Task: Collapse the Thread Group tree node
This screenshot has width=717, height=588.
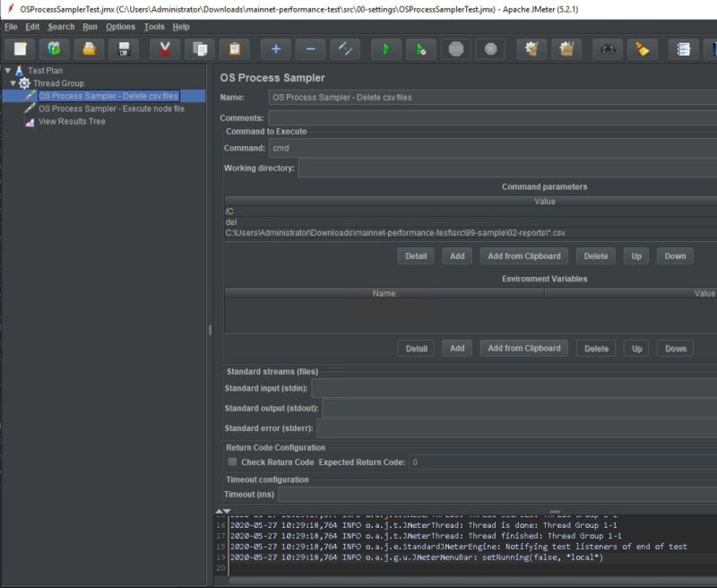Action: pyautogui.click(x=13, y=83)
